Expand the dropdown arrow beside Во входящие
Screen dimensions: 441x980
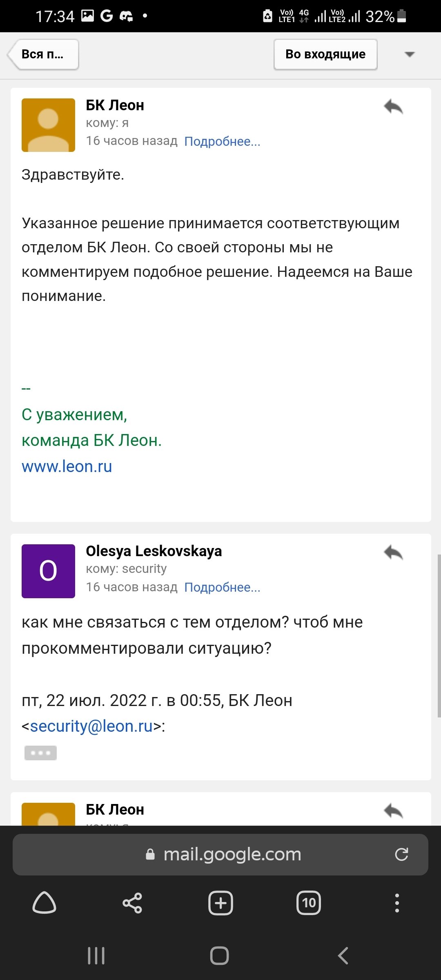pyautogui.click(x=409, y=54)
